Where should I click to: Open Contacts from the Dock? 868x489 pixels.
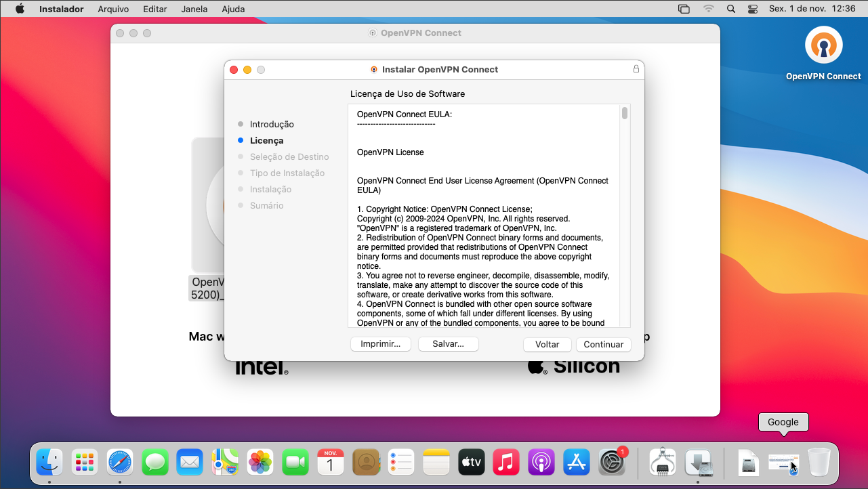[x=366, y=462]
